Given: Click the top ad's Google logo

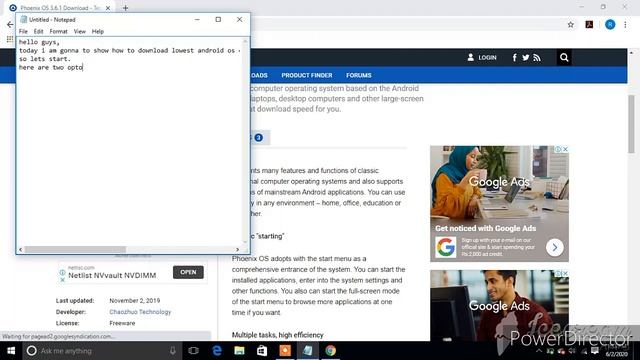Looking at the screenshot, I should pyautogui.click(x=446, y=247).
